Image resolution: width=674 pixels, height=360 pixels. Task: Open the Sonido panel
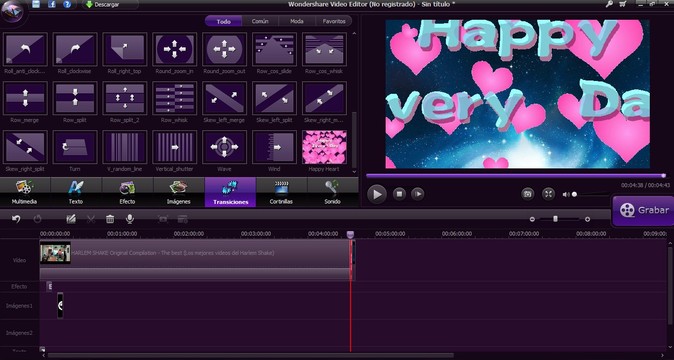pos(332,192)
